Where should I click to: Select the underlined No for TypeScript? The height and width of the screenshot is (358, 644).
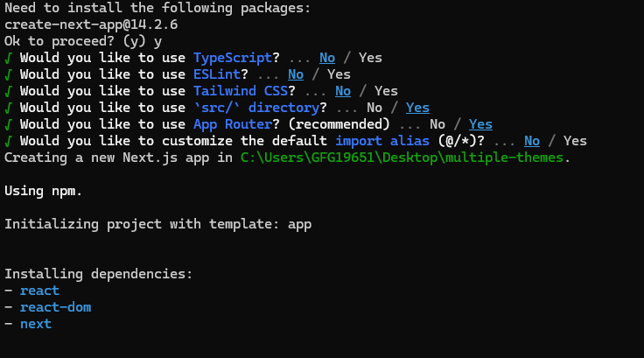[327, 58]
